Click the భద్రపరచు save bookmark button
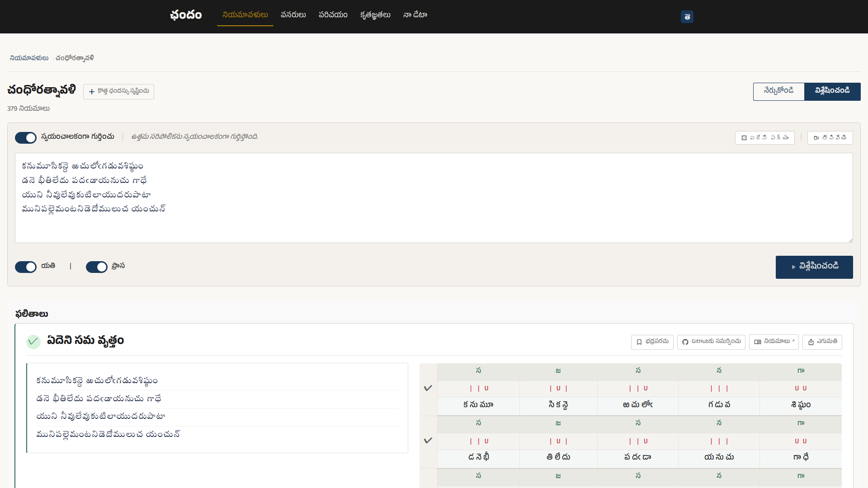The width and height of the screenshot is (868, 488). point(652,342)
